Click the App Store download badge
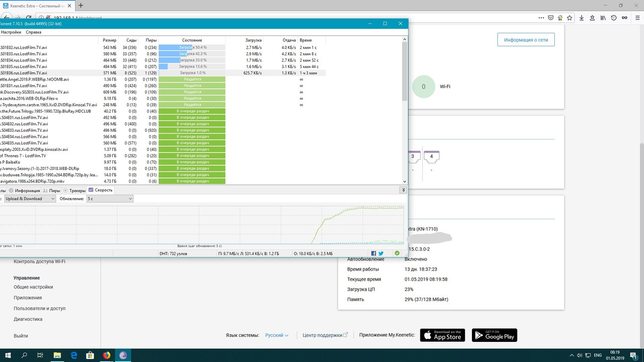644x362 pixels. coord(442,335)
